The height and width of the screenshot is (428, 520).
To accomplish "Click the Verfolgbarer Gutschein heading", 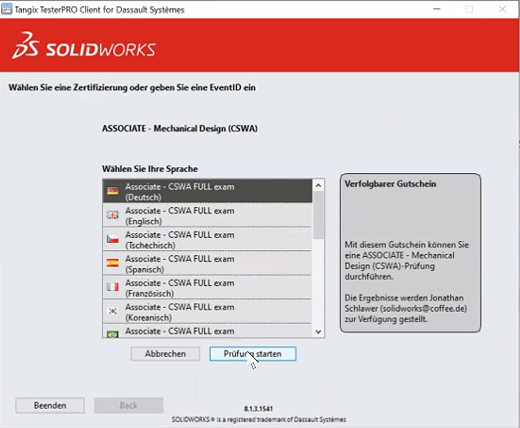I will tap(390, 184).
